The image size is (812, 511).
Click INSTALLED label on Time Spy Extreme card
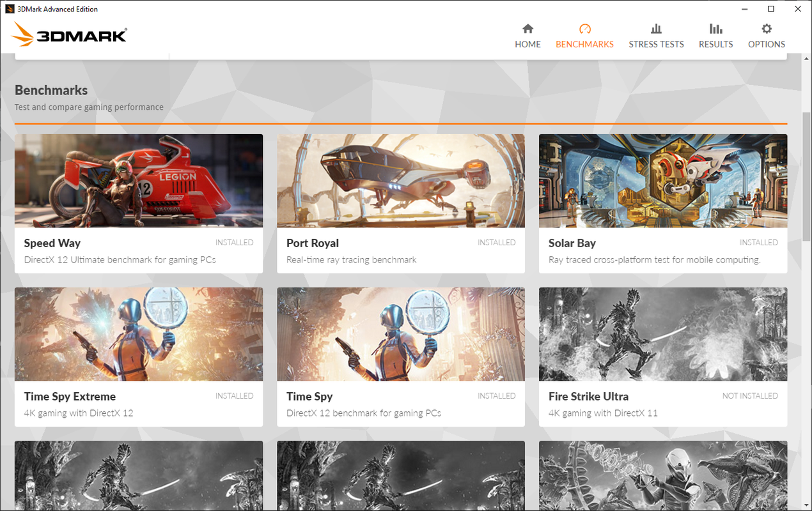pyautogui.click(x=234, y=396)
